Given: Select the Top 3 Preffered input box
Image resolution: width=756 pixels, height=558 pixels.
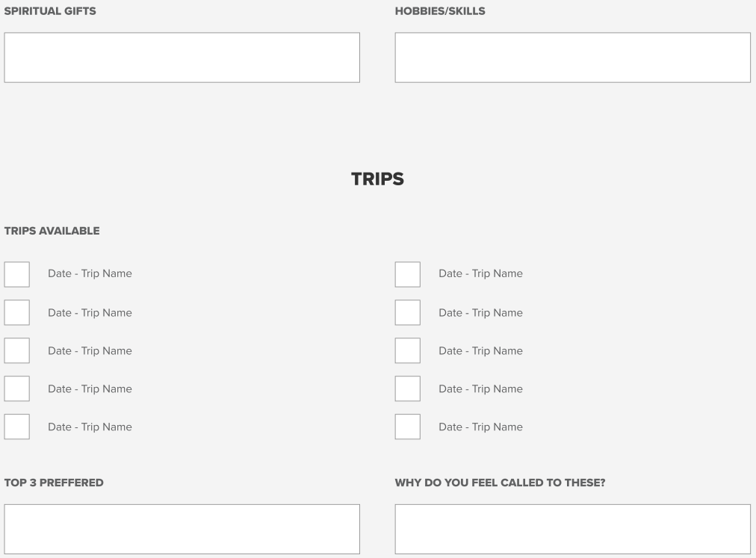Looking at the screenshot, I should pos(182,529).
